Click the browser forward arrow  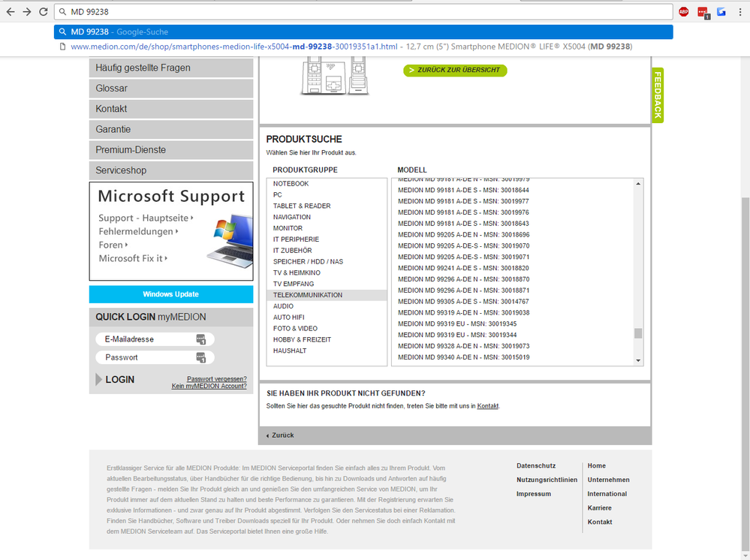pos(26,12)
